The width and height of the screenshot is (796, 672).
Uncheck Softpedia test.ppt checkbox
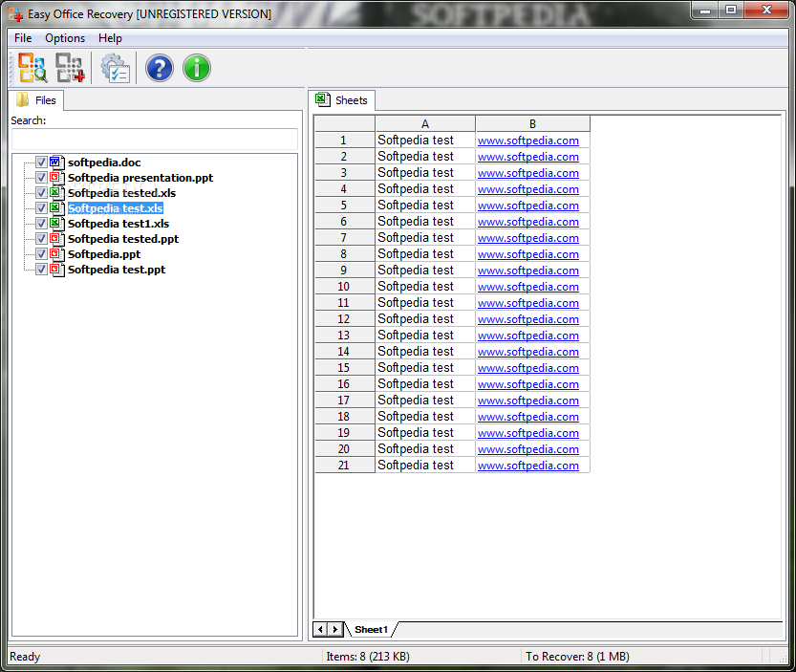(x=41, y=270)
